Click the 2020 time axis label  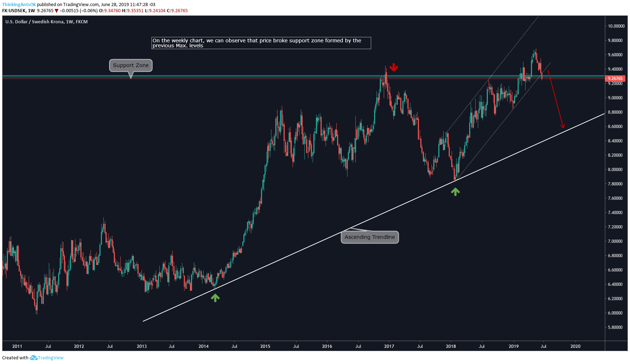coord(575,346)
